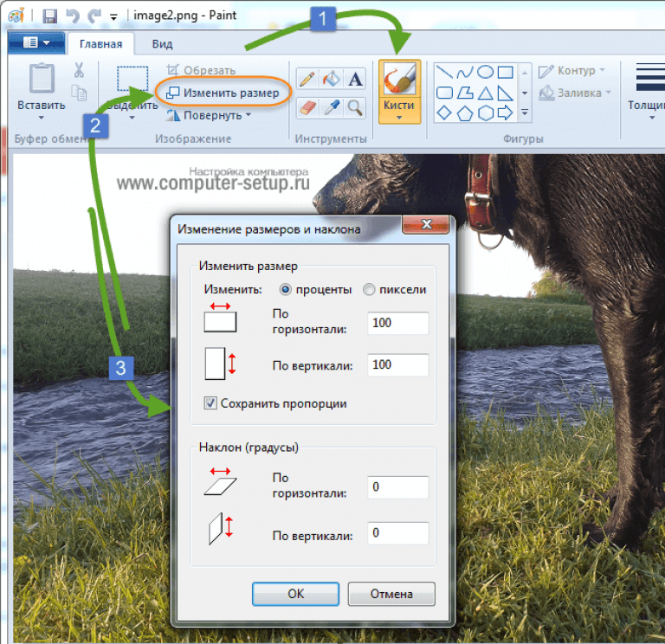Select the Magnifier tool
The width and height of the screenshot is (665, 644).
point(355,107)
